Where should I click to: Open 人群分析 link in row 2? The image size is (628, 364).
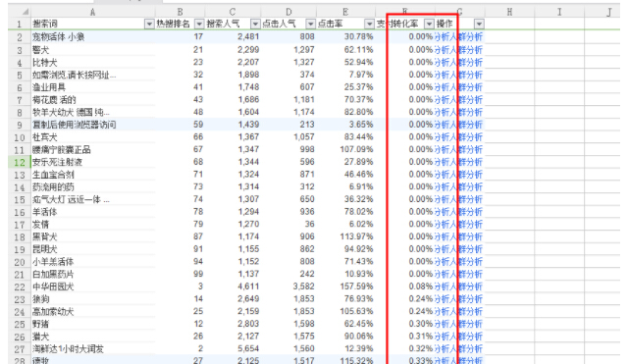tap(466, 37)
